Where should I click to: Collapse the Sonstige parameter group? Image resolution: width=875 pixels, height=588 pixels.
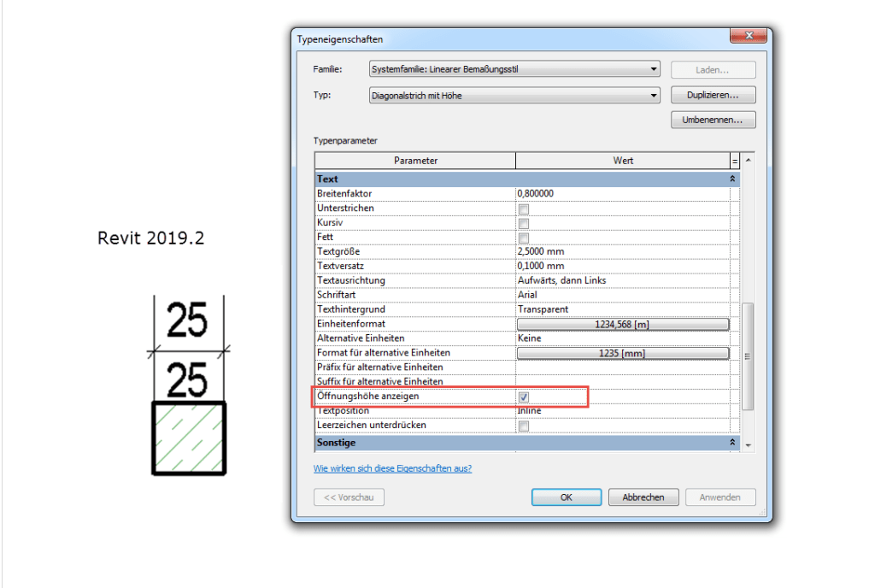click(x=732, y=443)
